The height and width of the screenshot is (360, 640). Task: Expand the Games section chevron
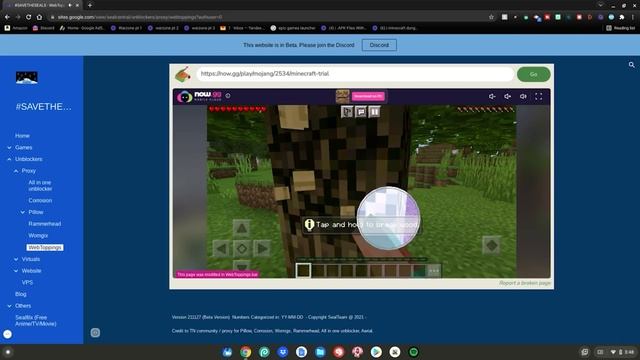tap(9, 147)
